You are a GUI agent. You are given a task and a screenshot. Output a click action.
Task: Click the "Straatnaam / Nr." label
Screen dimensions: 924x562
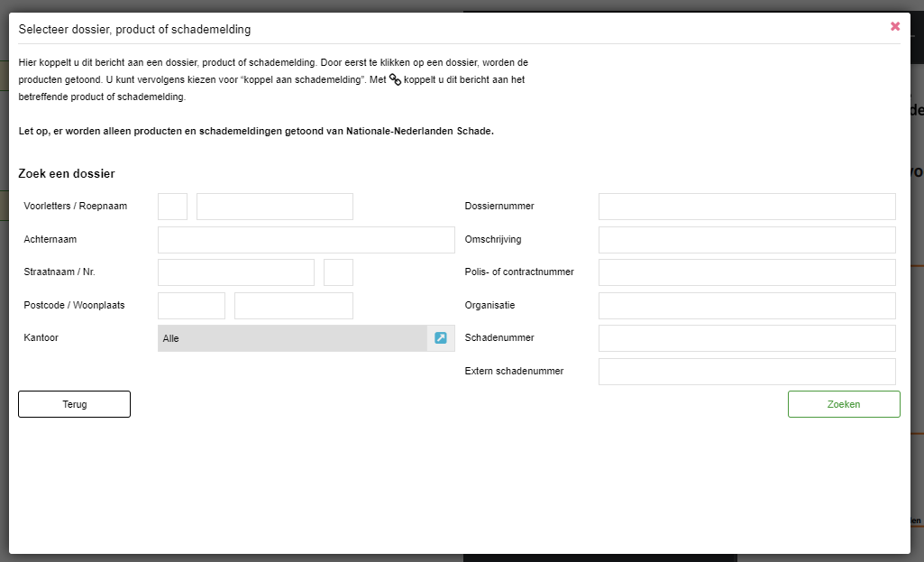coord(59,272)
